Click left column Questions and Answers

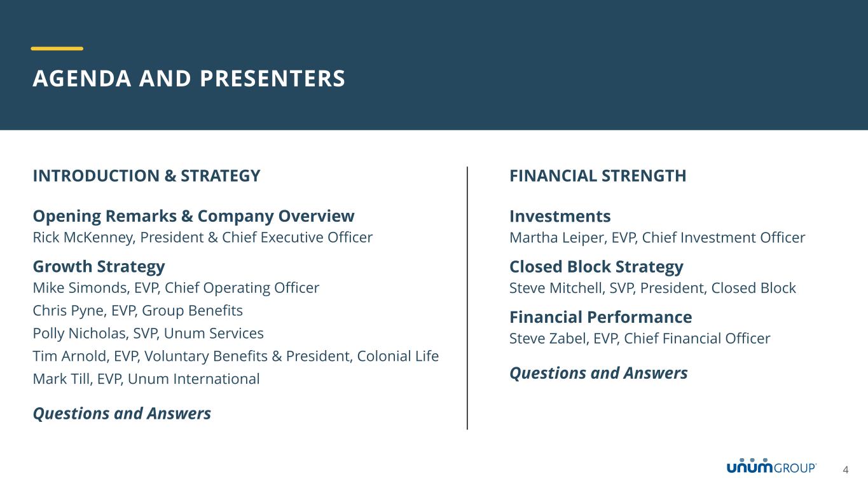click(x=121, y=414)
